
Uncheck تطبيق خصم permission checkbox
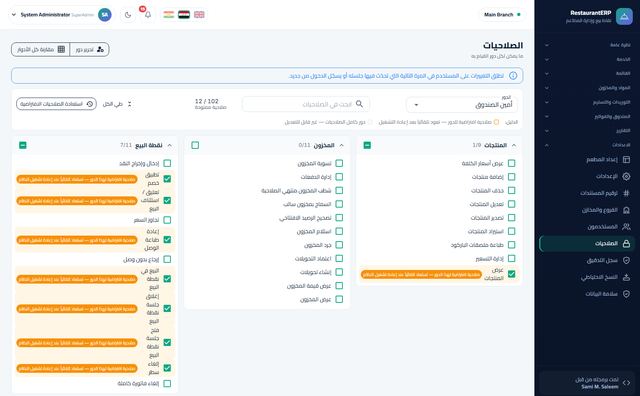tap(167, 179)
